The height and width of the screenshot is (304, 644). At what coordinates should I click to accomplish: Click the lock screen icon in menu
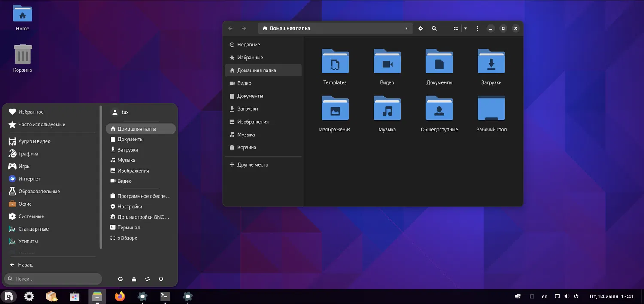tap(134, 279)
